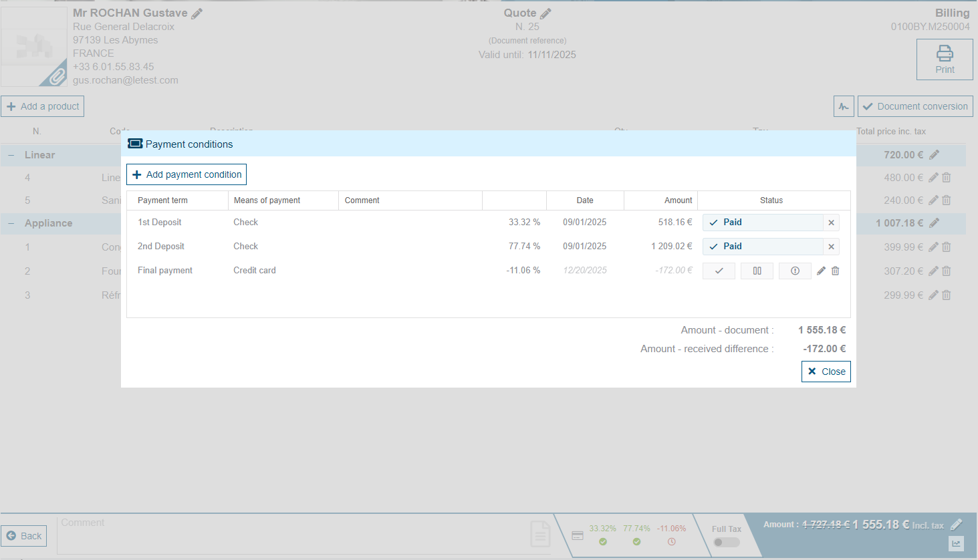Remove Paid status from 2nd Deposit
The width and height of the screenshot is (978, 560).
point(831,247)
